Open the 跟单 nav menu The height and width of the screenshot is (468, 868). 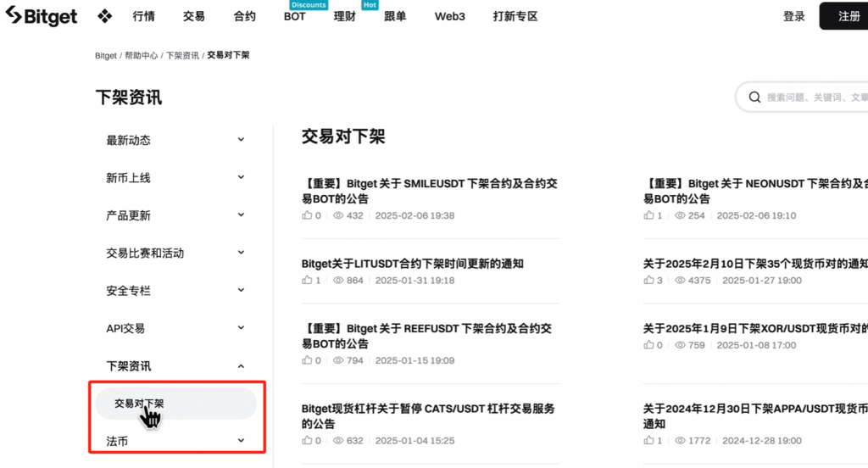[x=395, y=17]
